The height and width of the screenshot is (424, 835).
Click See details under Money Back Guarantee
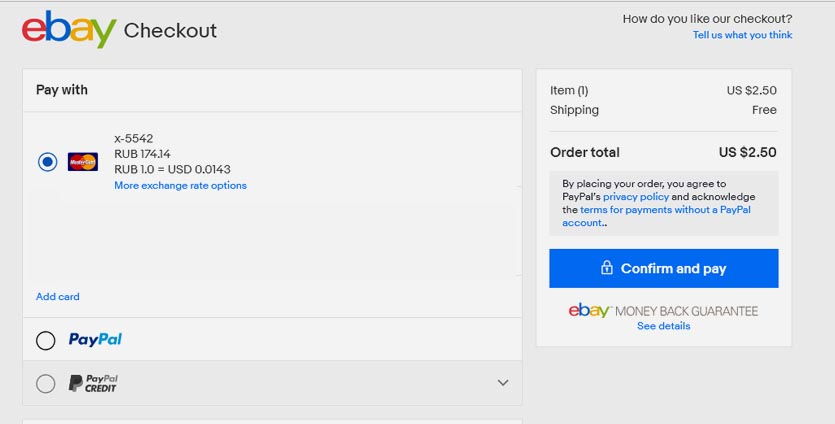pyautogui.click(x=663, y=326)
